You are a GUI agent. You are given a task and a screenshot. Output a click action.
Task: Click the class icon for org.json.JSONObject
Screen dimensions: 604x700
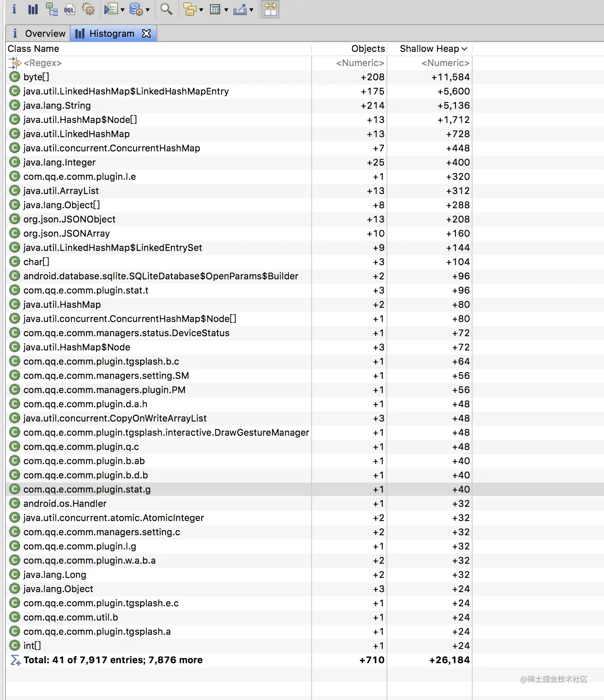click(15, 219)
